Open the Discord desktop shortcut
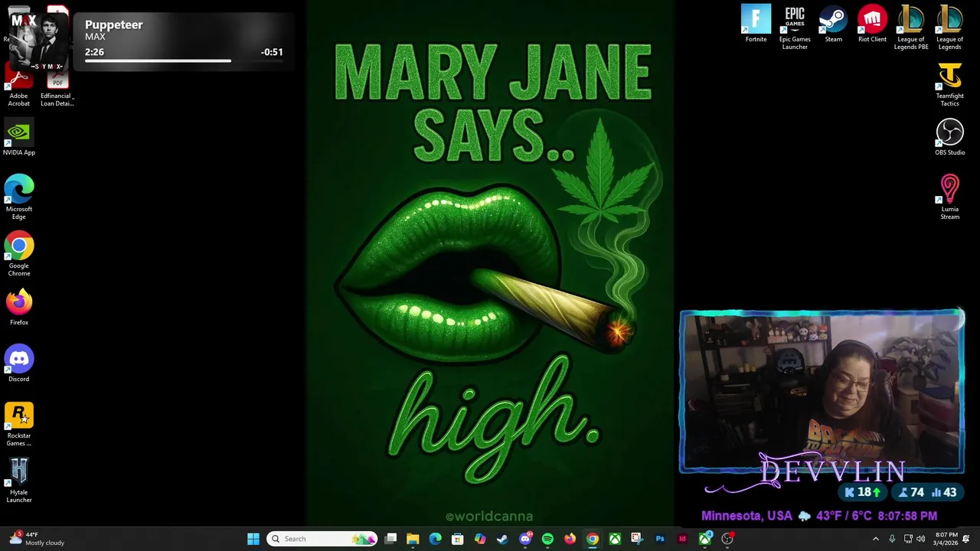The image size is (980, 551). (18, 364)
